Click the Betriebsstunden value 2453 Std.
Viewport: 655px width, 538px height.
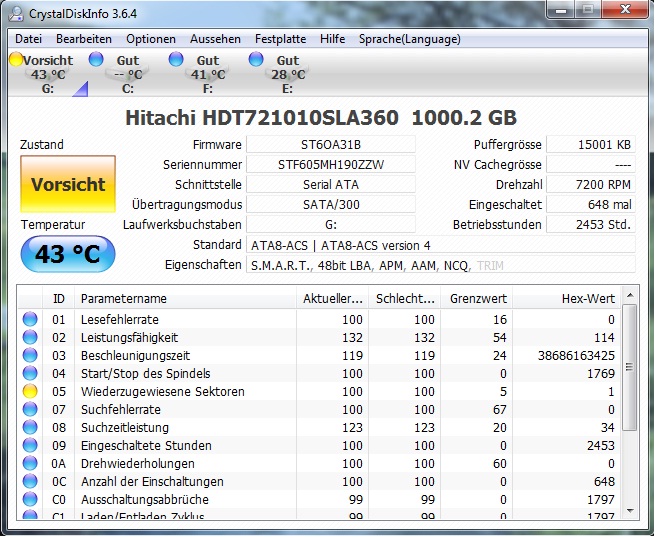[x=591, y=225]
